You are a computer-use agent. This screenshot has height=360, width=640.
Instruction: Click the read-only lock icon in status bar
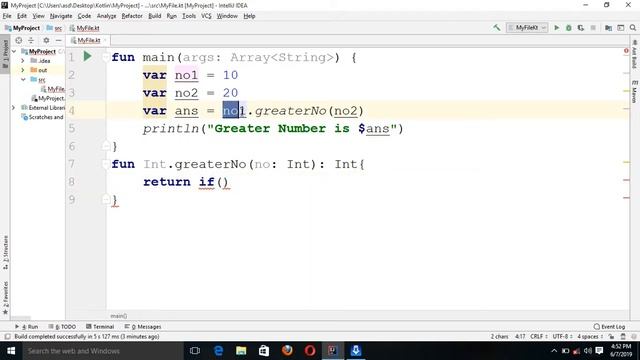pos(611,337)
